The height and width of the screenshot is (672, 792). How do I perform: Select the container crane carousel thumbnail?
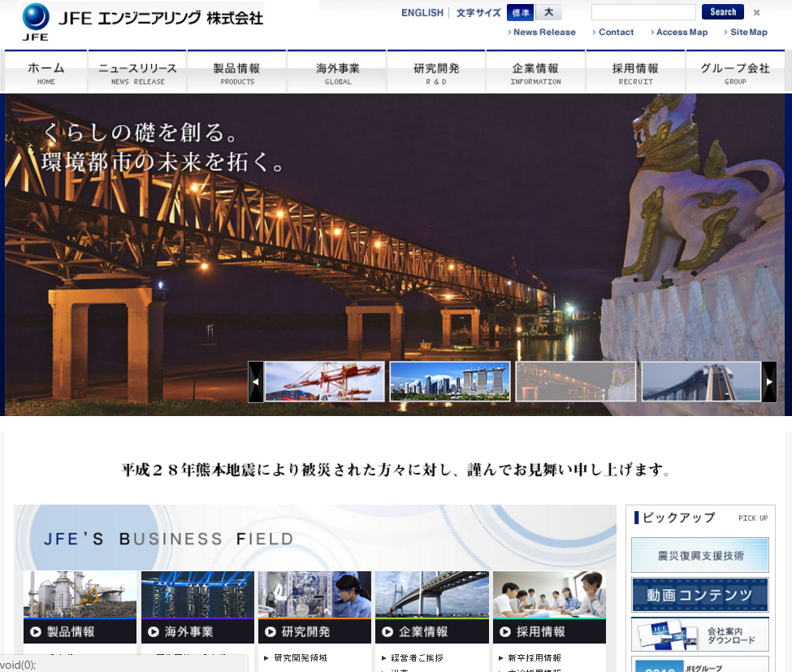pyautogui.click(x=325, y=382)
